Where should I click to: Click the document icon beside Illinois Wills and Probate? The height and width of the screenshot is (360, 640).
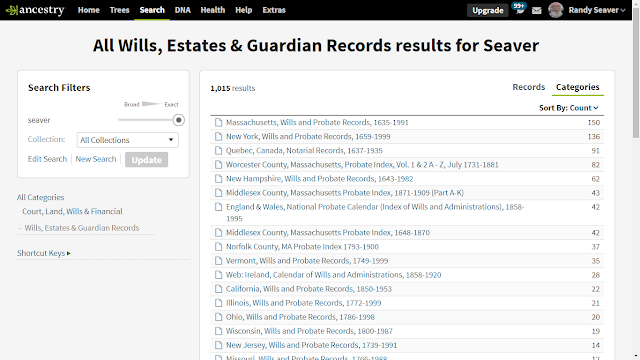[x=219, y=303]
